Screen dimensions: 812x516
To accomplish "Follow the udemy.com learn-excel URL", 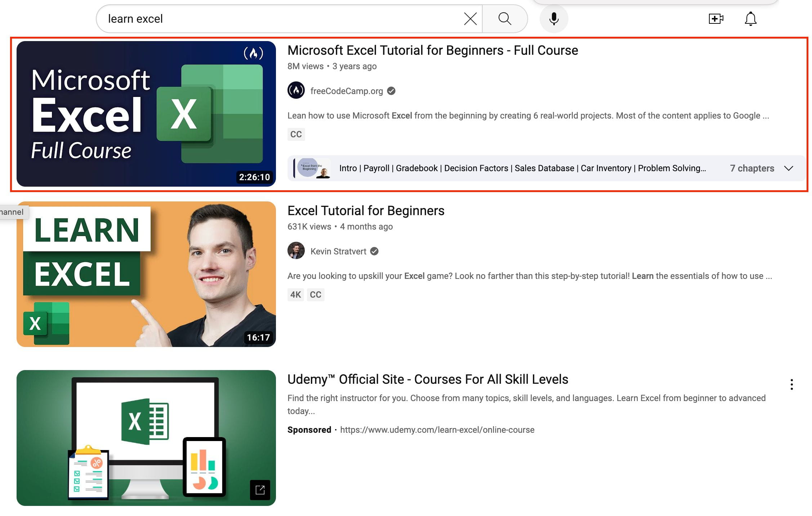I will 437,430.
